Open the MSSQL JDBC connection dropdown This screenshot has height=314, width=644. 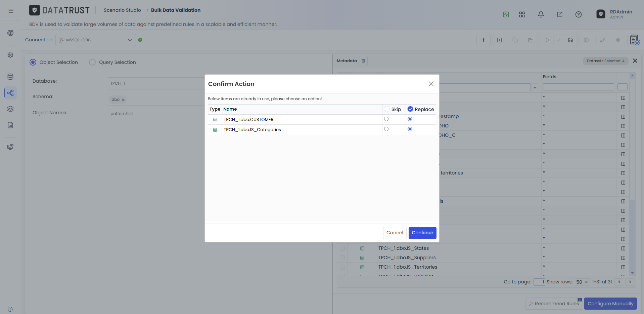pos(96,40)
